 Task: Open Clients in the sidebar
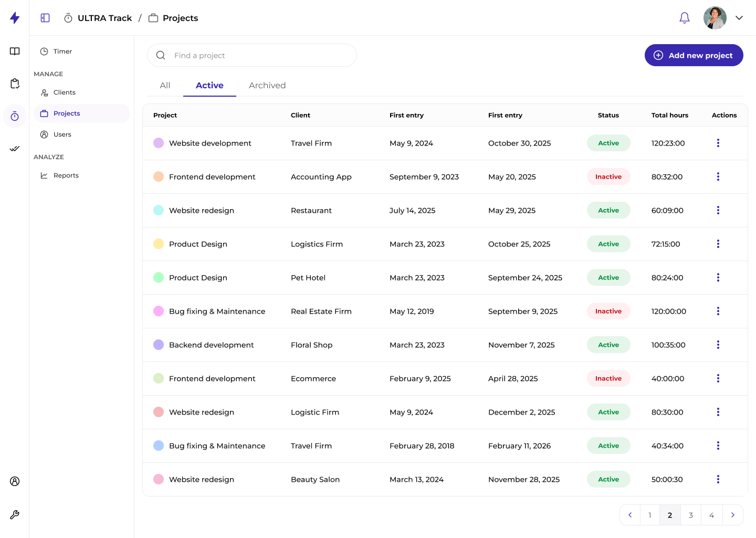(65, 92)
